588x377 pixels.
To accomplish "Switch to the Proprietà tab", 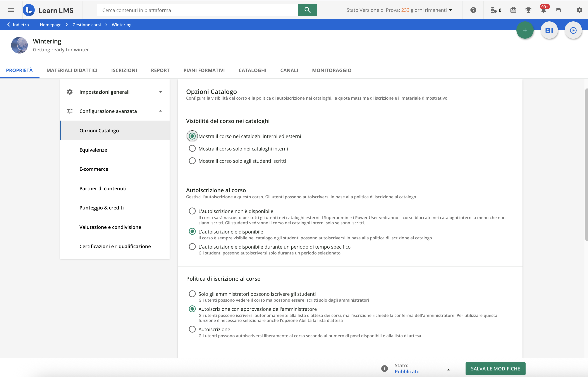I will click(19, 70).
